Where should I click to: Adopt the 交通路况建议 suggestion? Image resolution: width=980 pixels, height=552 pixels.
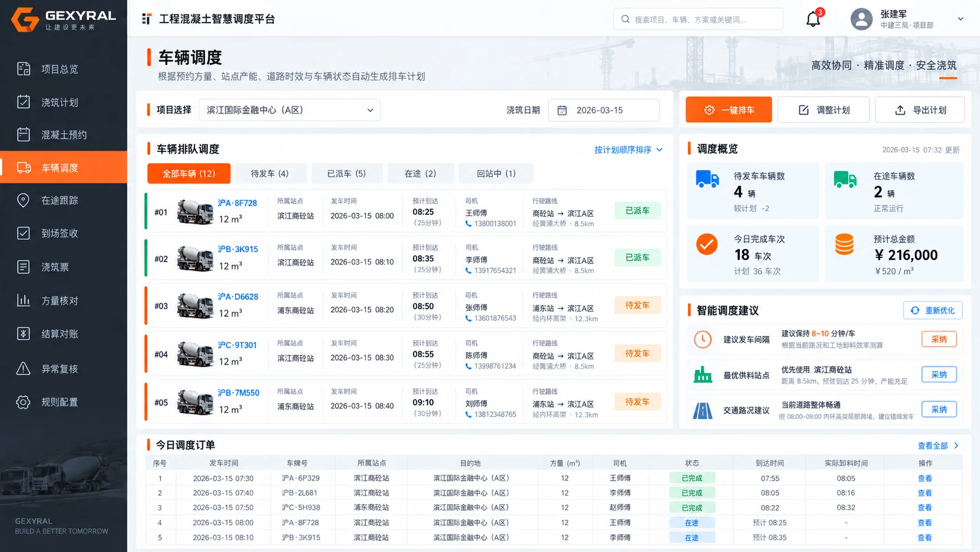coord(939,409)
